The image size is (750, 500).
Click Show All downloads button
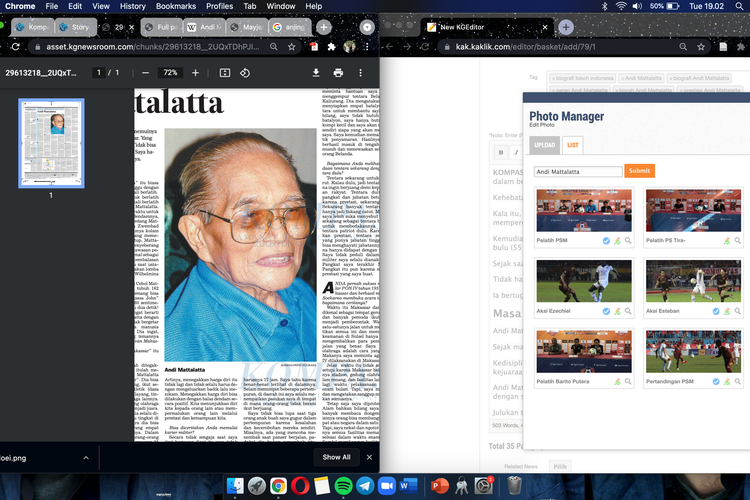pyautogui.click(x=336, y=457)
